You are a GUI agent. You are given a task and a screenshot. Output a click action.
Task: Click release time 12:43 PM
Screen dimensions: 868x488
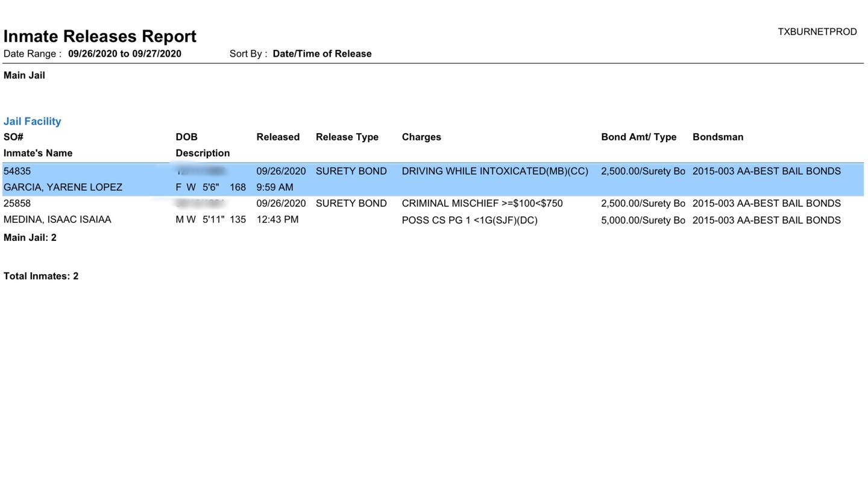(x=277, y=220)
